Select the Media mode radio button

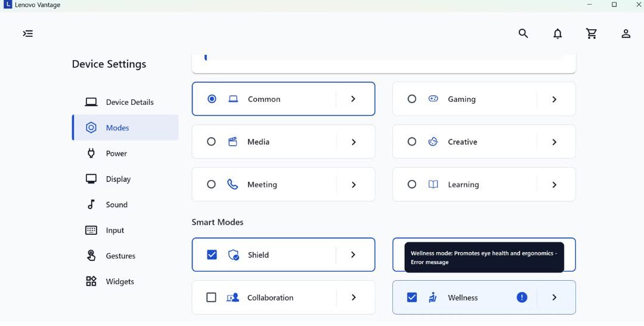click(x=211, y=142)
